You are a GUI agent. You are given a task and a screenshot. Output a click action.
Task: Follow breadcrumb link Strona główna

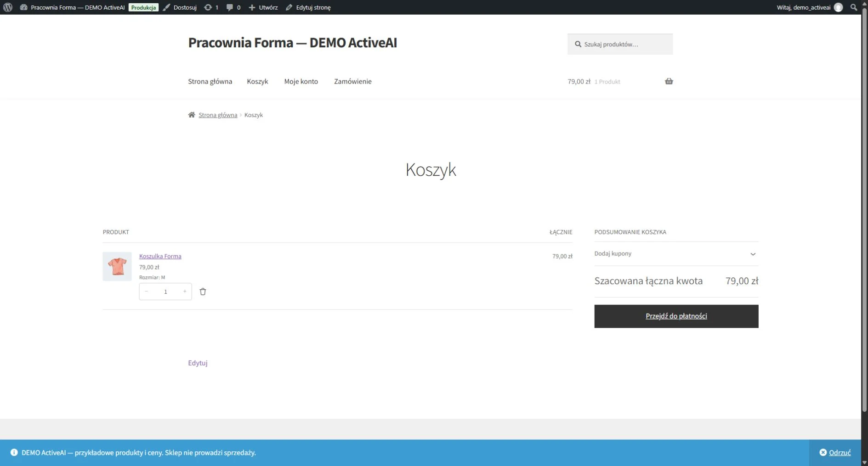(x=218, y=115)
